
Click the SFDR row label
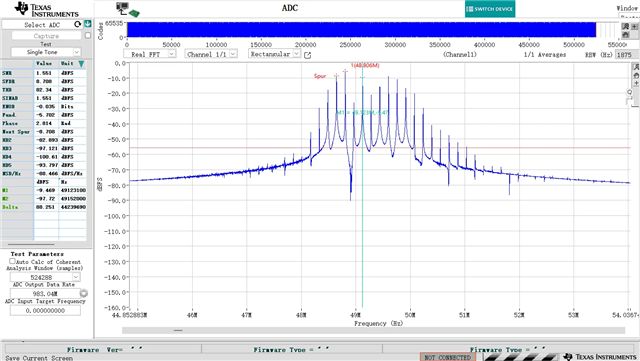pyautogui.click(x=8, y=81)
